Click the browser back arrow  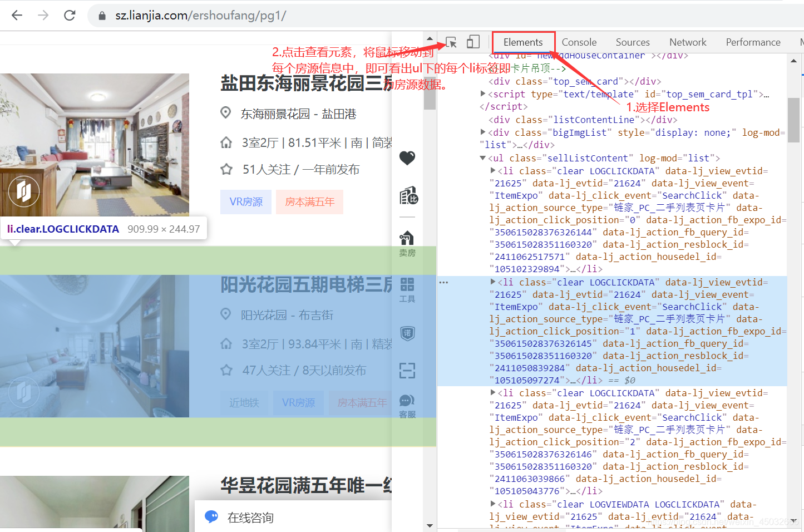[x=17, y=15]
